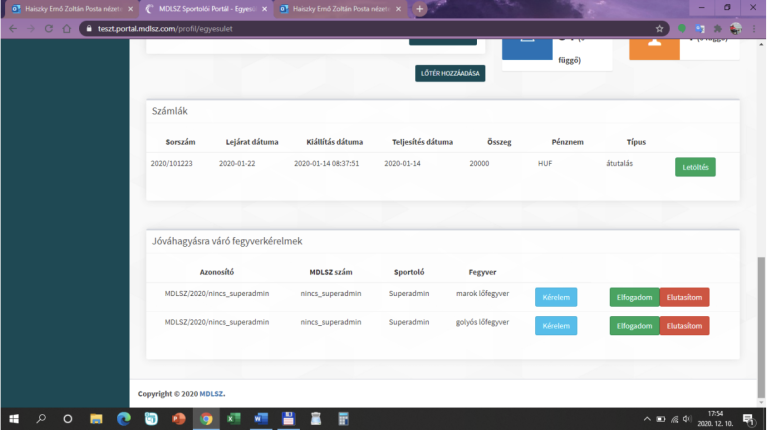Screen dimensions: 768x430
Task: Switch to the first Haiszky Ernő Zoltán Posta tab
Action: click(66, 9)
